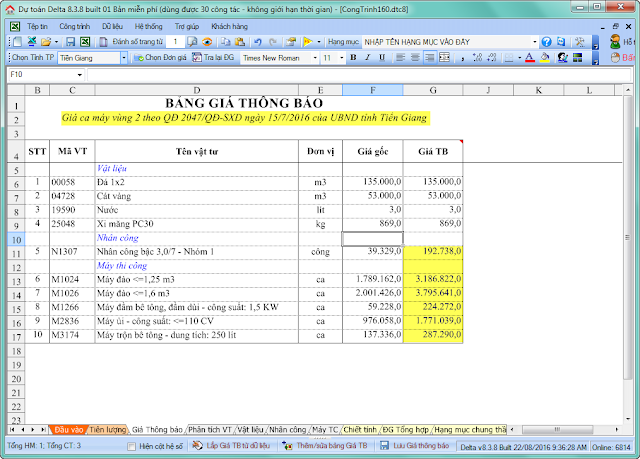Viewport: 640px width, 459px height.
Task: Open the Khách hàng menu
Action: click(229, 27)
